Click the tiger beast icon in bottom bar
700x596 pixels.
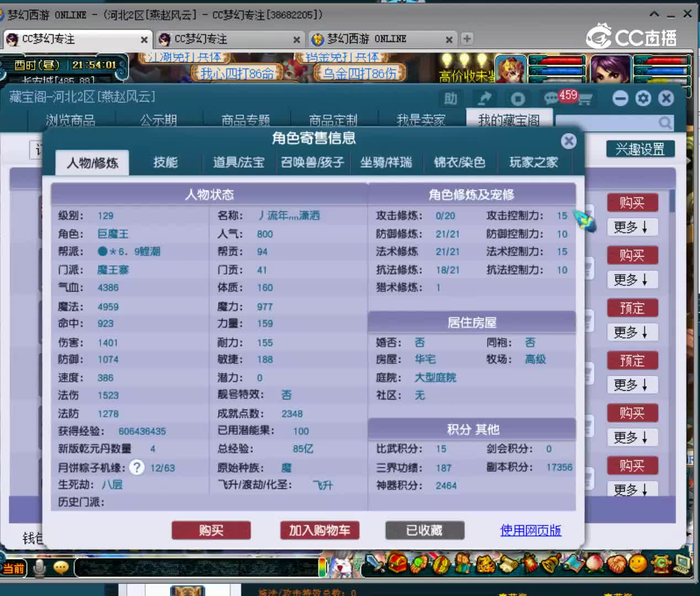pos(486,564)
